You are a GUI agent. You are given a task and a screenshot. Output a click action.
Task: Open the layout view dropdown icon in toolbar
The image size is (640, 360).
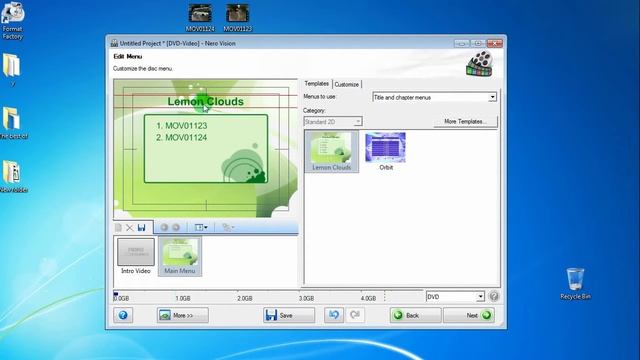pos(201,227)
